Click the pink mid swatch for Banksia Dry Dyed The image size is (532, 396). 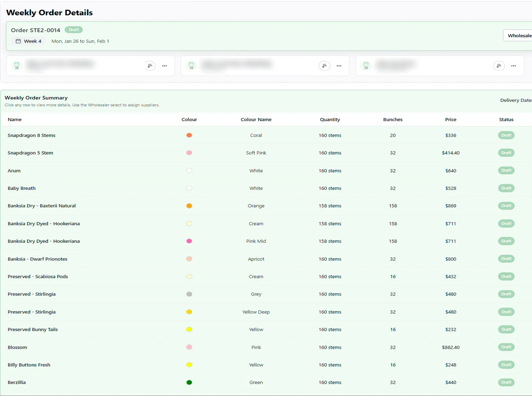tap(189, 241)
